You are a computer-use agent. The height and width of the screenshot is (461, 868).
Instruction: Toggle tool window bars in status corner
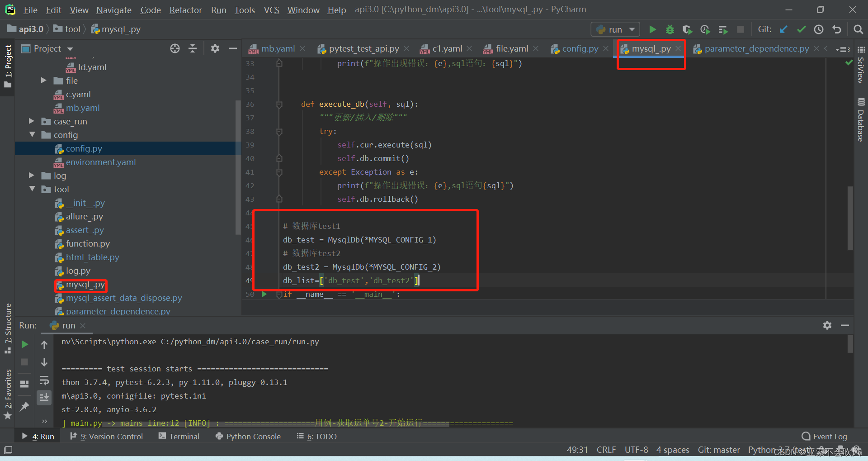(8, 450)
